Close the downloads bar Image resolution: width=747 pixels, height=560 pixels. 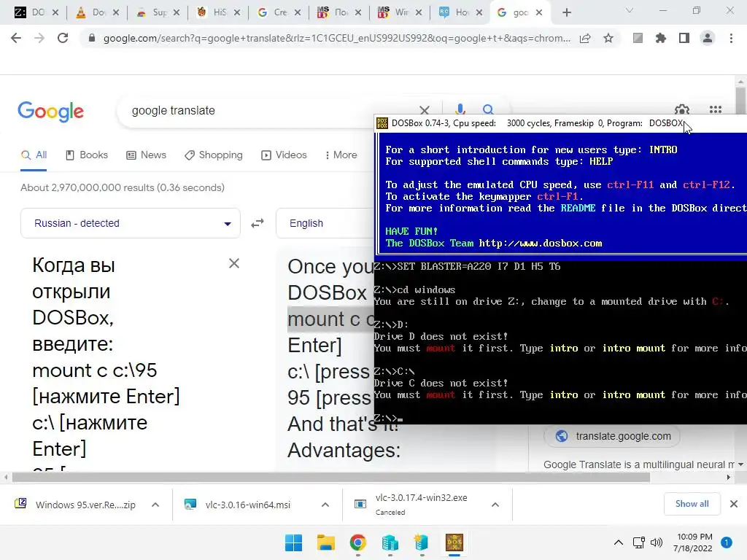pos(734,503)
